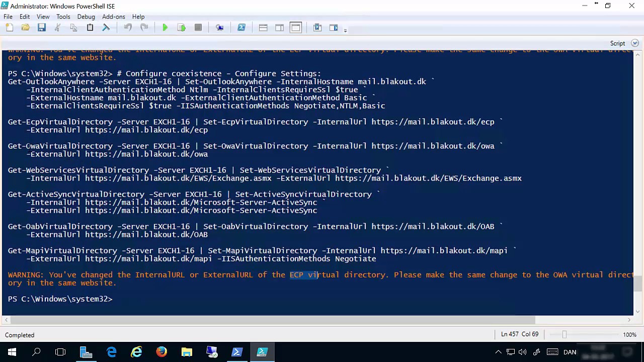The width and height of the screenshot is (644, 362).
Task: Clear the console pane icon
Action: 106,28
